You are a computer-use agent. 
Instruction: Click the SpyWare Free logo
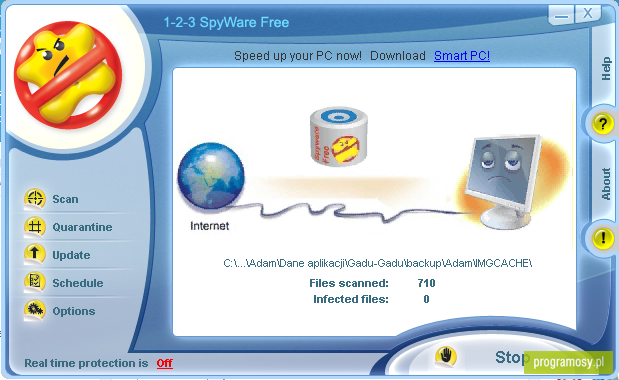68,75
